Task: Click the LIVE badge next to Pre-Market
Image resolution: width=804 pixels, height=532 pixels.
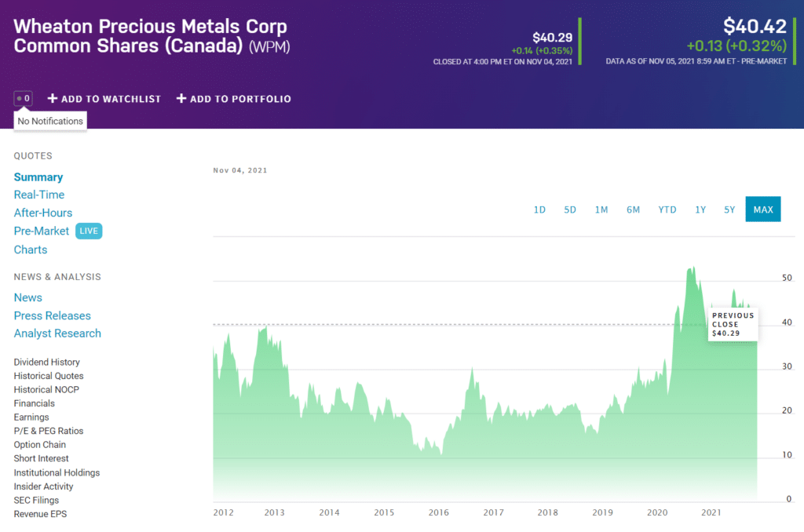Action: 89,231
